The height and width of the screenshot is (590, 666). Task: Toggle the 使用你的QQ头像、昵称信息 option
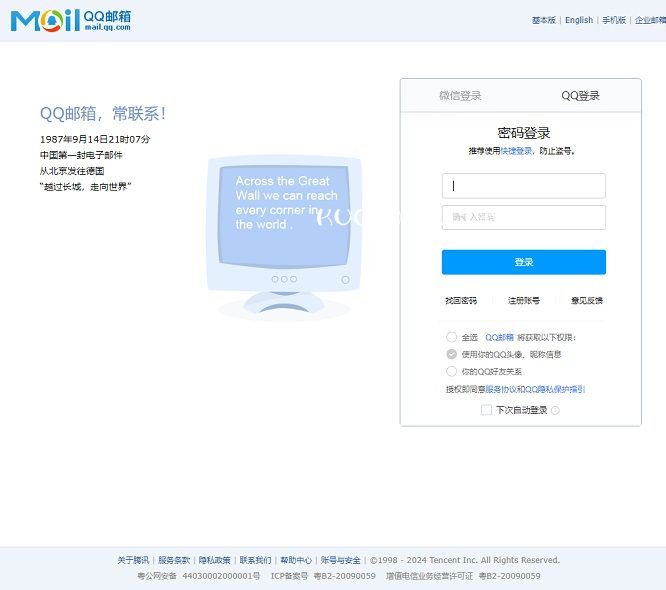452,354
